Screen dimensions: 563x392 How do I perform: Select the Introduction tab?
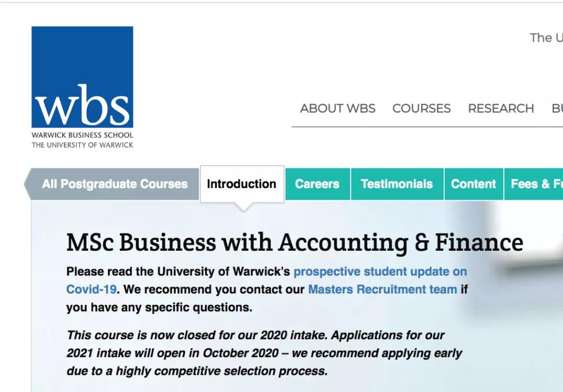pos(241,184)
